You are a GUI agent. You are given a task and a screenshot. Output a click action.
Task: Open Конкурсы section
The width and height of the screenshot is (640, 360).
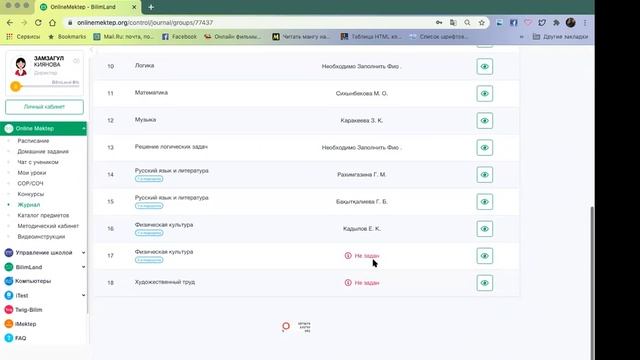[x=31, y=194]
